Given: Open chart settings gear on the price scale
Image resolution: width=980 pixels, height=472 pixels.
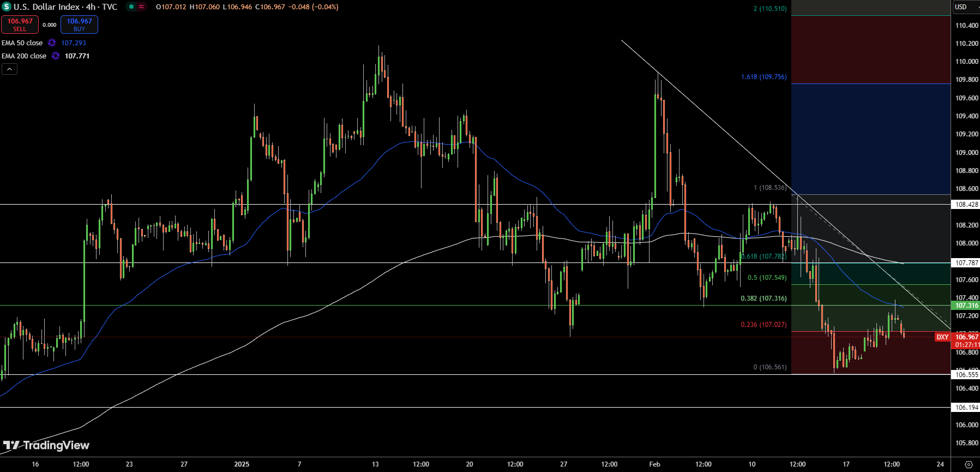Looking at the screenshot, I should [969, 464].
